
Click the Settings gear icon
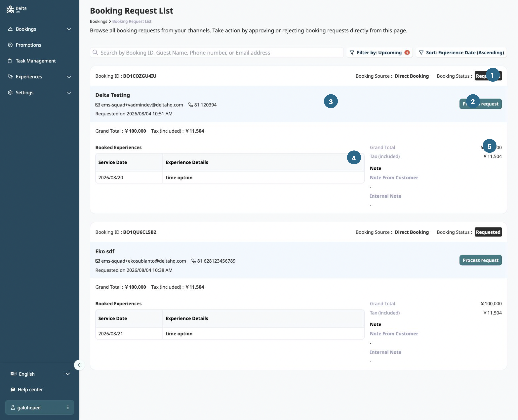click(x=10, y=93)
